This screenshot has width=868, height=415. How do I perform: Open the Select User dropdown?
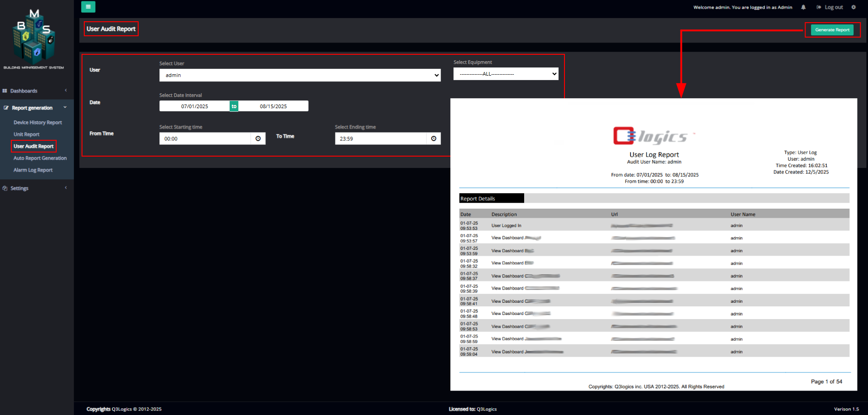[x=299, y=75]
